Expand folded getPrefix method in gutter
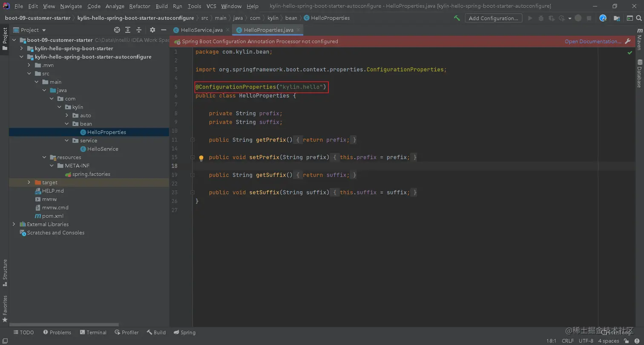644x345 pixels. click(x=193, y=140)
